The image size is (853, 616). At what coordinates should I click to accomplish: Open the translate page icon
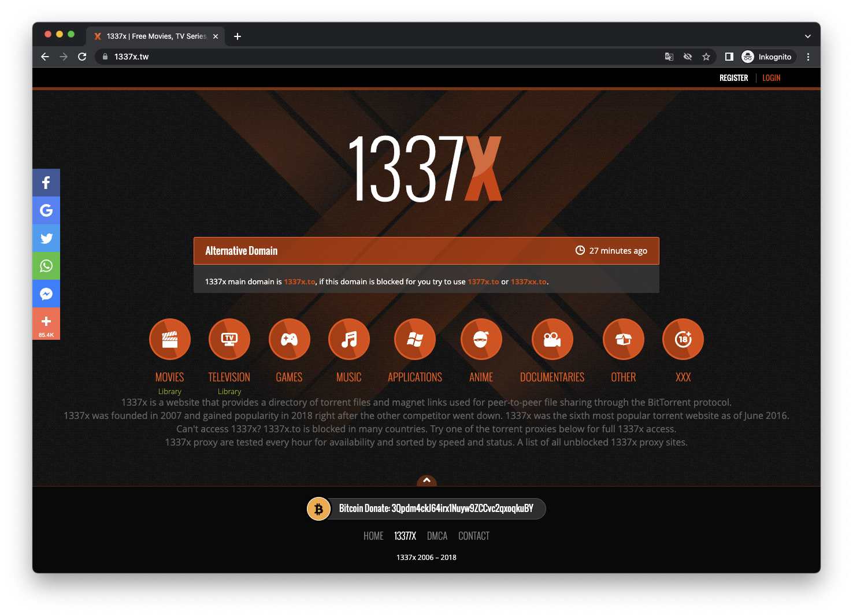coord(669,57)
